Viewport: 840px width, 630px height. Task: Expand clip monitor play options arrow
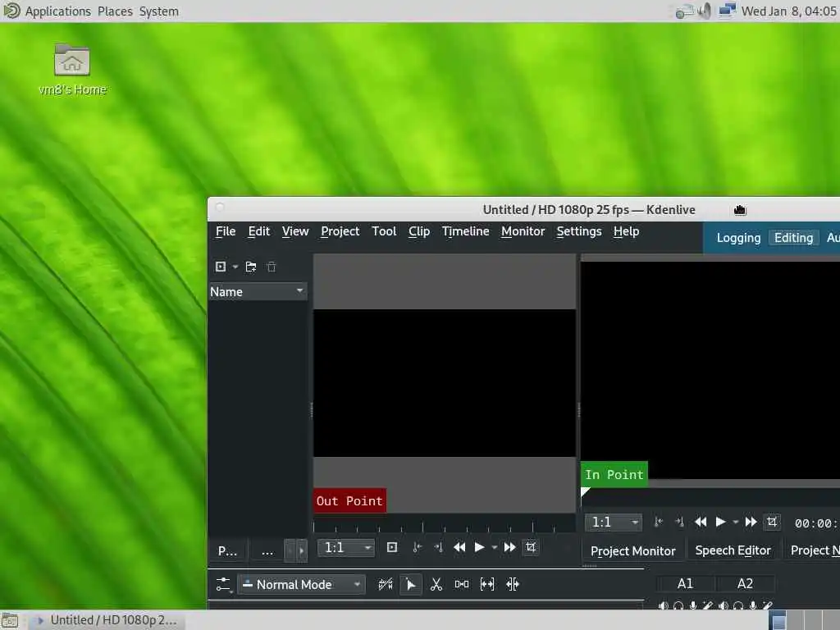[494, 547]
